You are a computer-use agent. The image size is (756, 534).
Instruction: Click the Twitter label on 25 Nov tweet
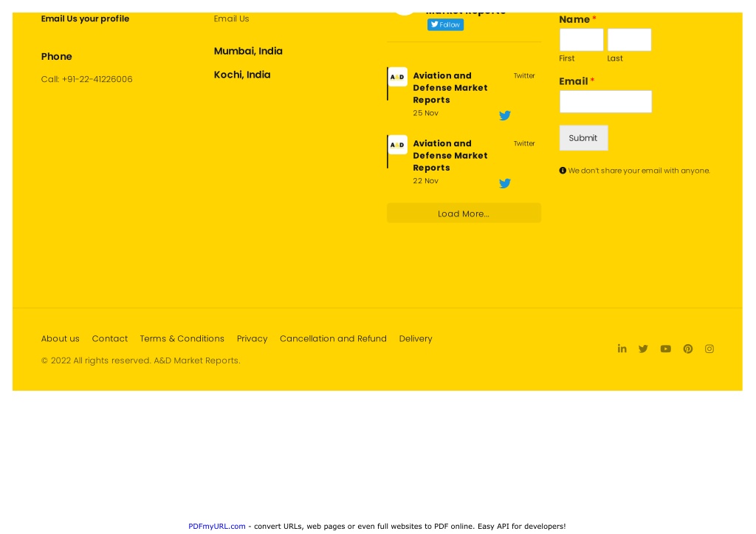pyautogui.click(x=524, y=76)
